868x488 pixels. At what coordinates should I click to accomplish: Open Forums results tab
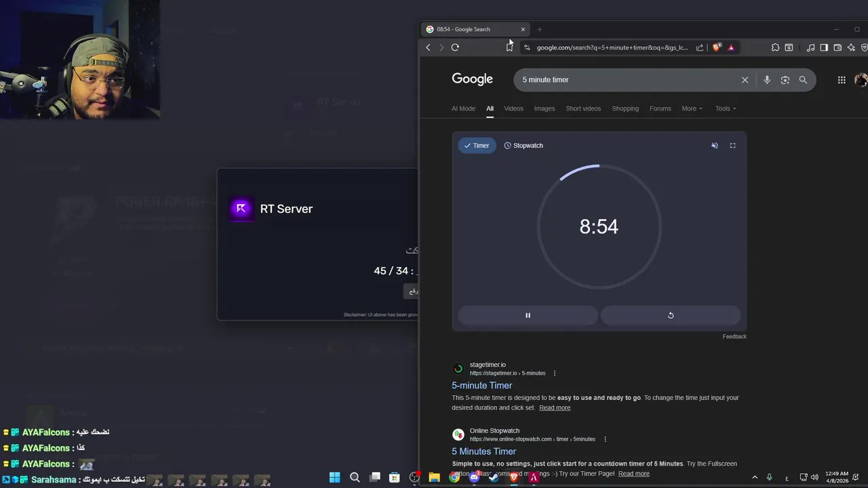660,108
